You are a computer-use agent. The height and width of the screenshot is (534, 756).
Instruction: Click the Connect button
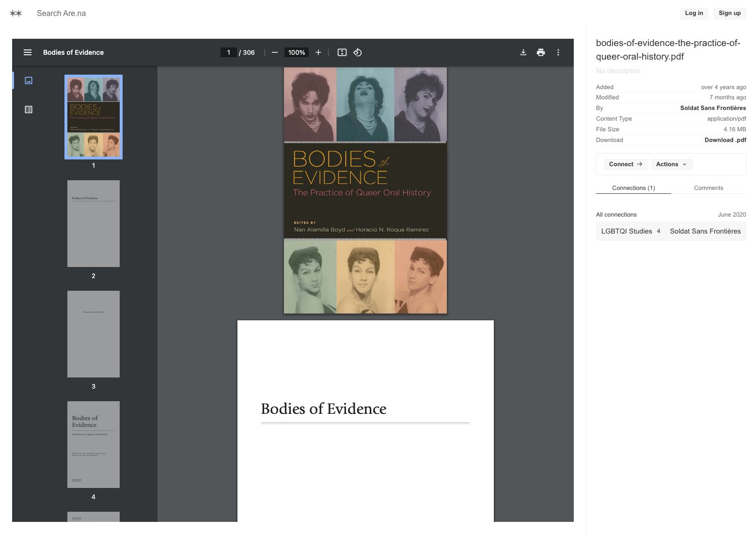coord(625,164)
